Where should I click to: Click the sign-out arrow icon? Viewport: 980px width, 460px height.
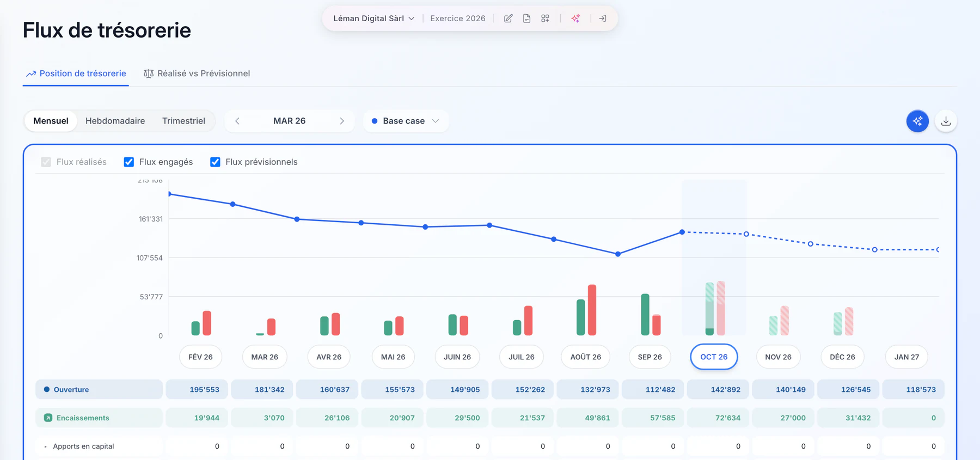click(x=603, y=19)
